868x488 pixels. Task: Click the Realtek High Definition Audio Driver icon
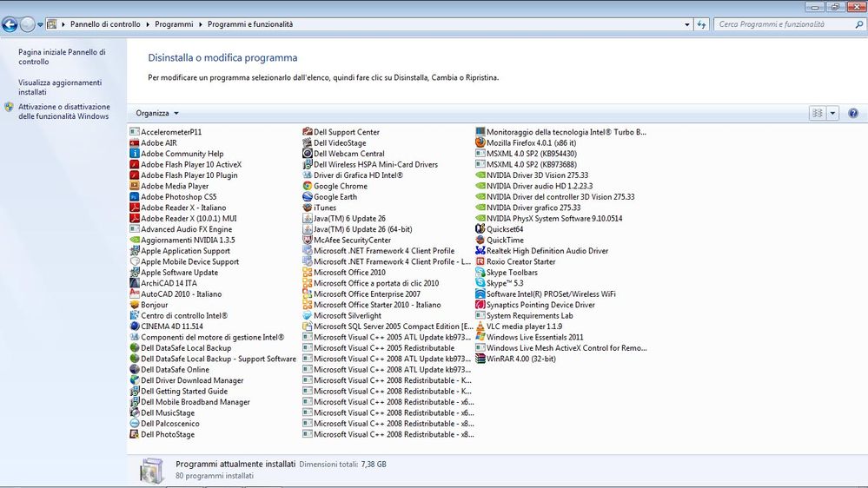point(480,251)
